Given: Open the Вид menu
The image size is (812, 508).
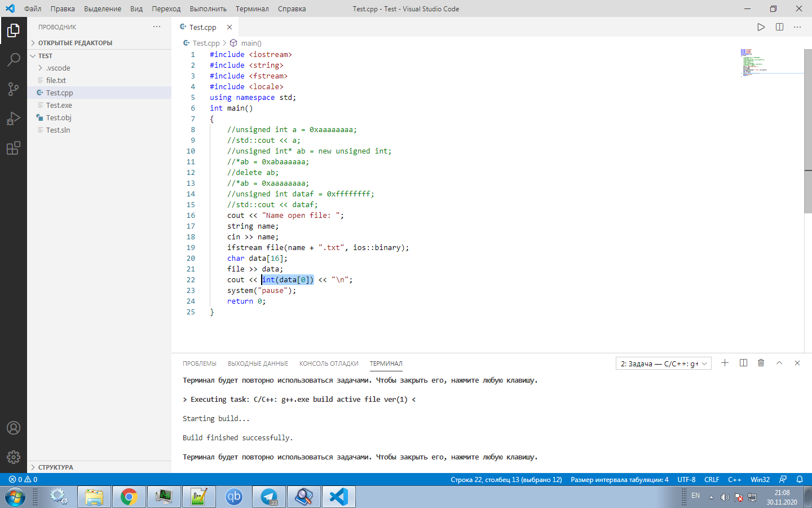Looking at the screenshot, I should (136, 8).
